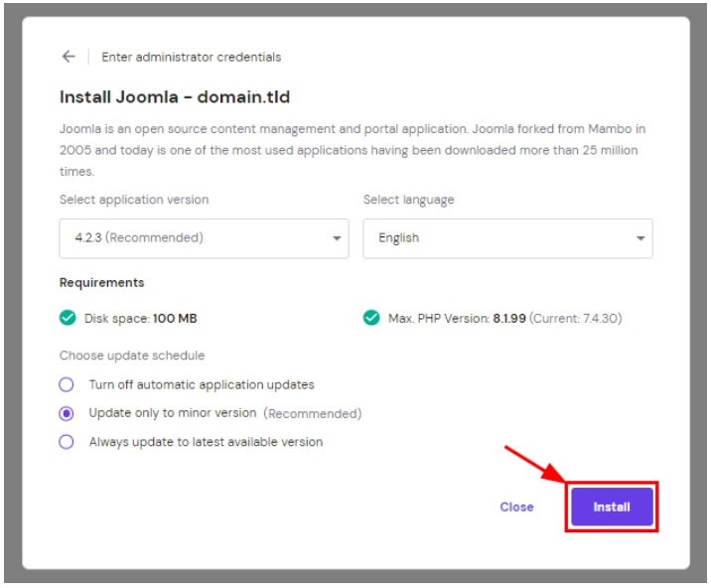
Task: Choose Always update to latest available version
Action: click(x=67, y=442)
